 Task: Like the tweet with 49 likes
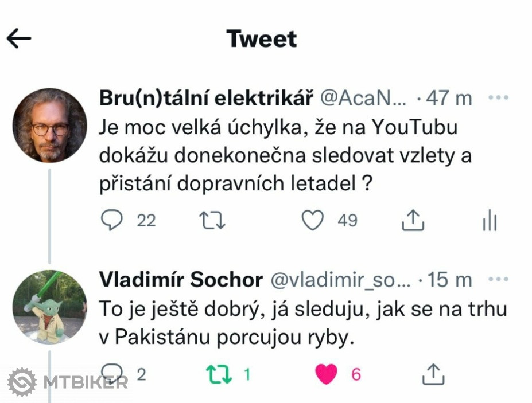313,221
